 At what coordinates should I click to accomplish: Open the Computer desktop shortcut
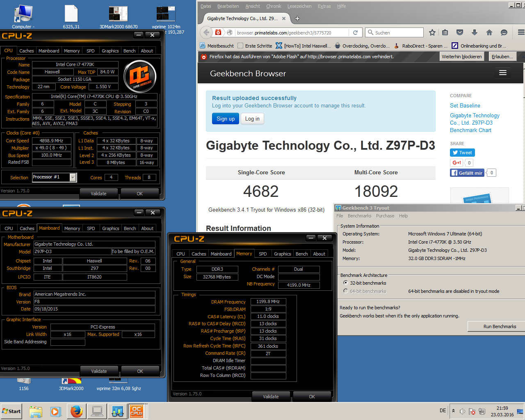click(x=23, y=16)
